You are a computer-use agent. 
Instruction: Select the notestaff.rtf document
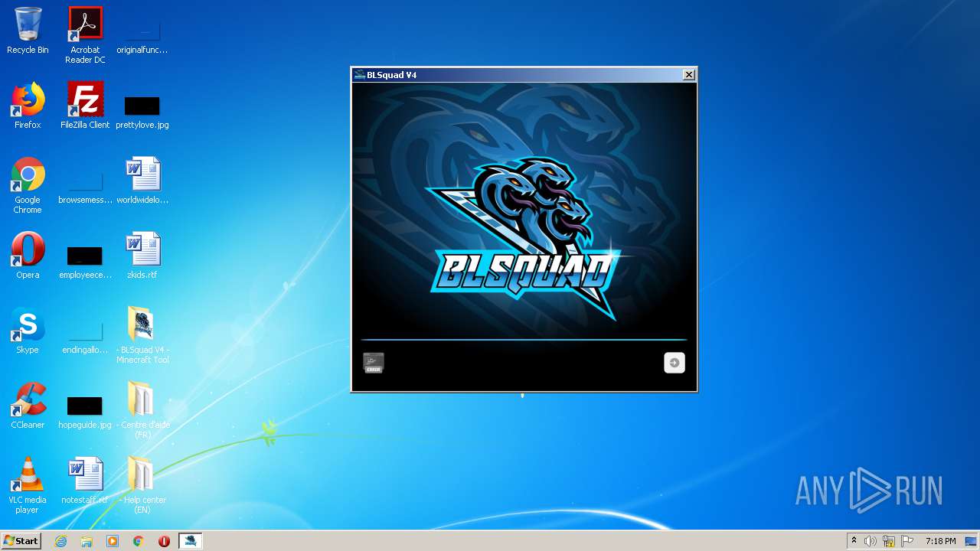tap(85, 481)
